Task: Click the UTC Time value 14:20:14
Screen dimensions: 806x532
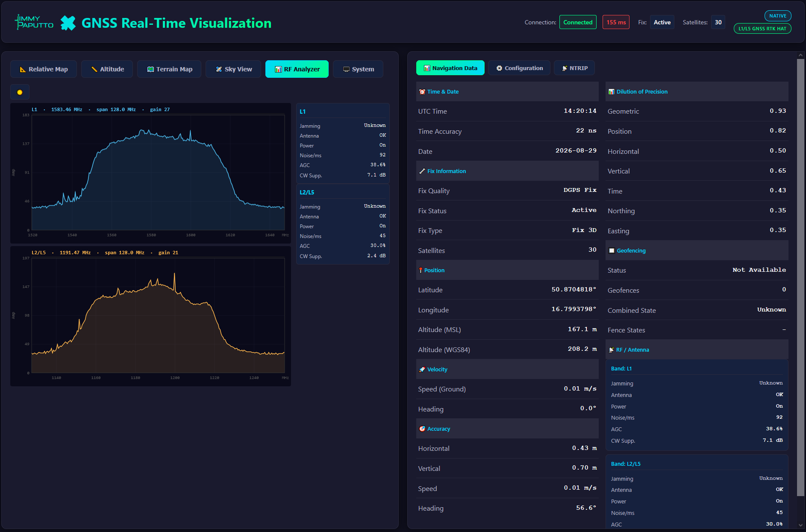Action: pos(580,111)
